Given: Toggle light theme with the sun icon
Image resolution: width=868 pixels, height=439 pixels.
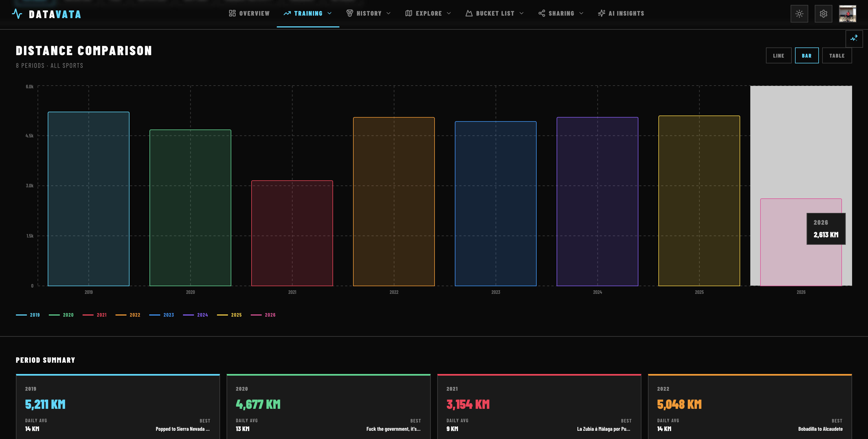Looking at the screenshot, I should point(799,14).
